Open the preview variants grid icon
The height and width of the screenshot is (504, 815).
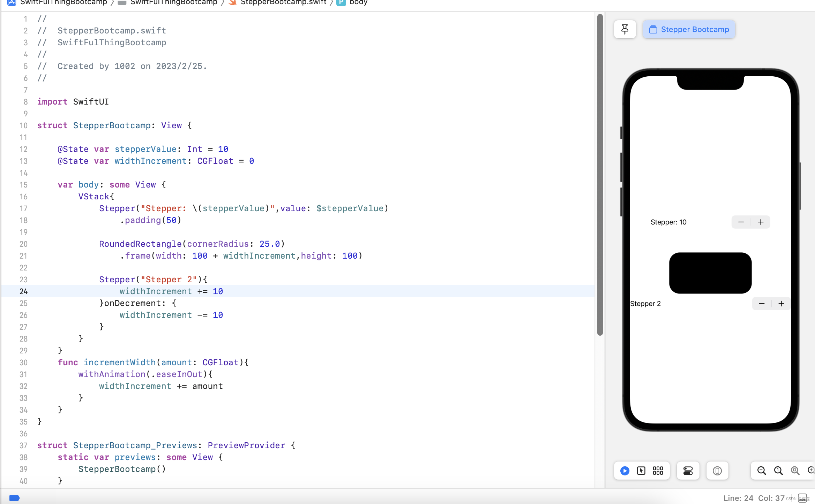(658, 471)
